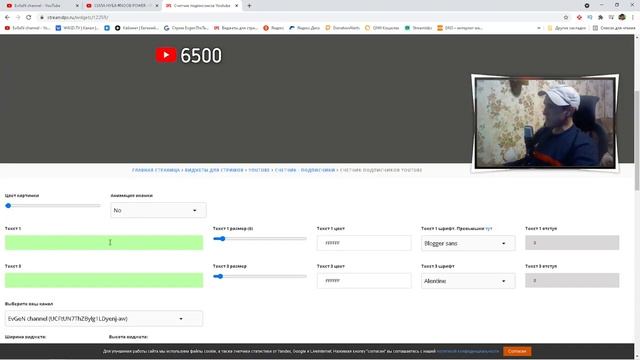640x360 pixels.
Task: Click the browser forward arrow
Action: [x=18, y=18]
